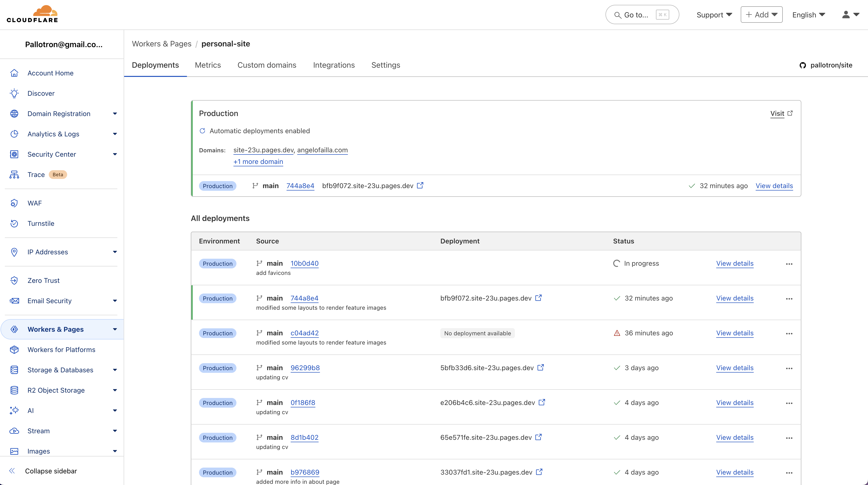The width and height of the screenshot is (868, 485).
Task: Expand the Add menu
Action: [761, 15]
